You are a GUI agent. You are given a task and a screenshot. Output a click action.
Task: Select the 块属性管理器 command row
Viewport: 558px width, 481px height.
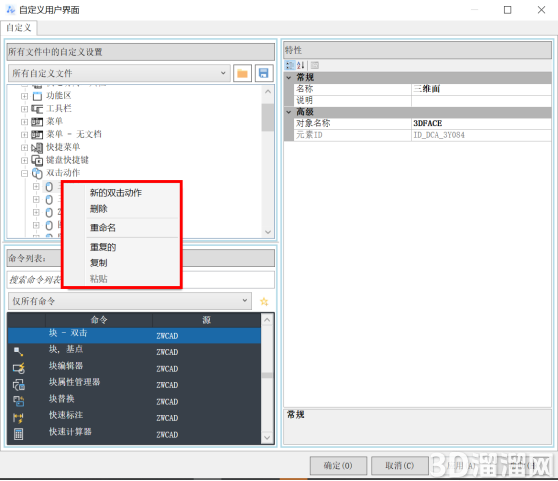[x=134, y=385]
